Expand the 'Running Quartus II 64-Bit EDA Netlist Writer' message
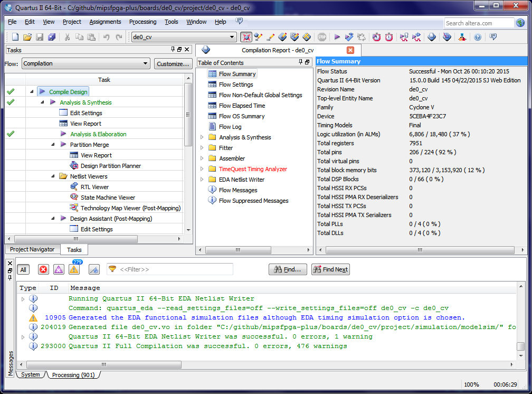Screen dimensions: 532x394 click(23, 299)
